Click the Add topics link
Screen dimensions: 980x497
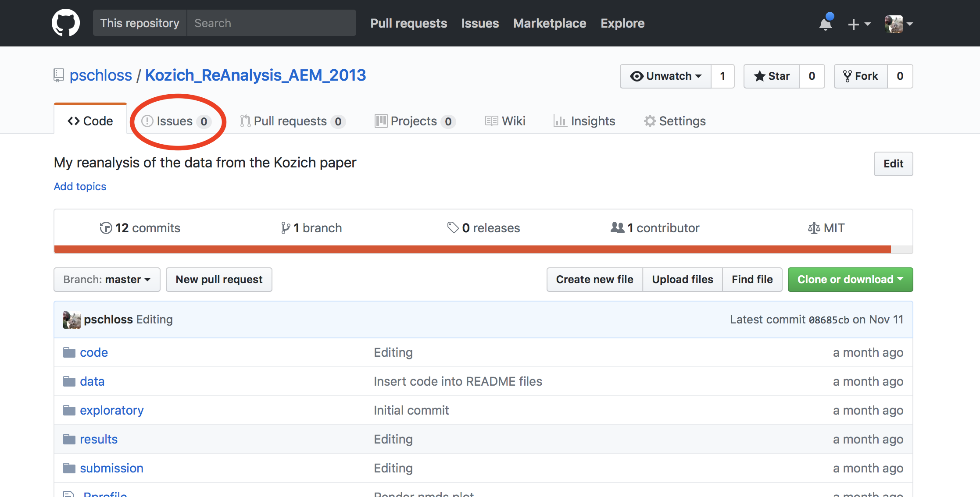(80, 187)
